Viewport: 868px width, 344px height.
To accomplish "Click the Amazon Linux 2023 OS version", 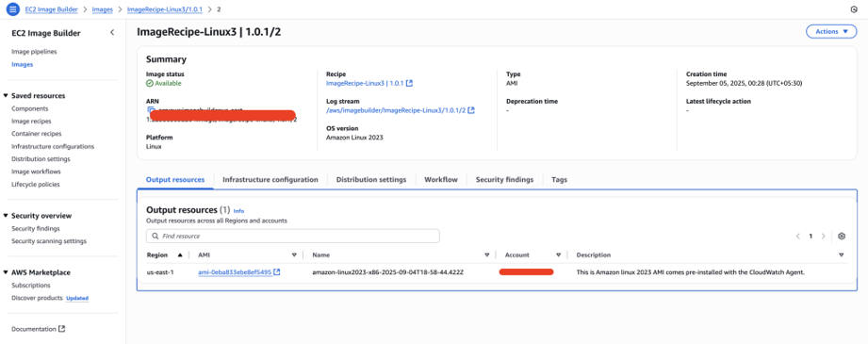I will 354,138.
